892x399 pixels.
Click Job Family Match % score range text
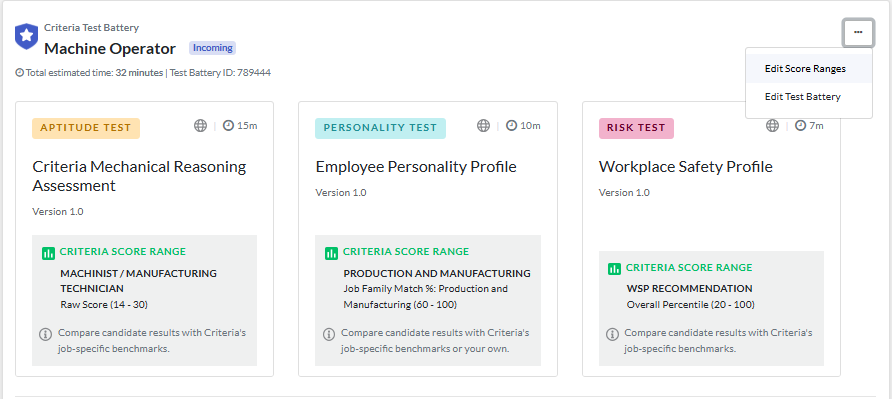[x=426, y=297]
